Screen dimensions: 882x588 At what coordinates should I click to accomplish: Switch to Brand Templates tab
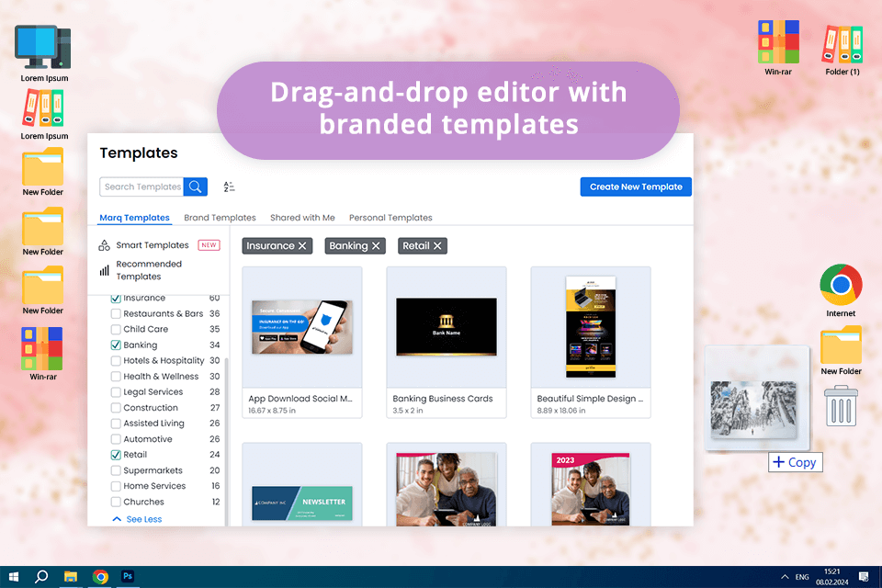pos(220,218)
